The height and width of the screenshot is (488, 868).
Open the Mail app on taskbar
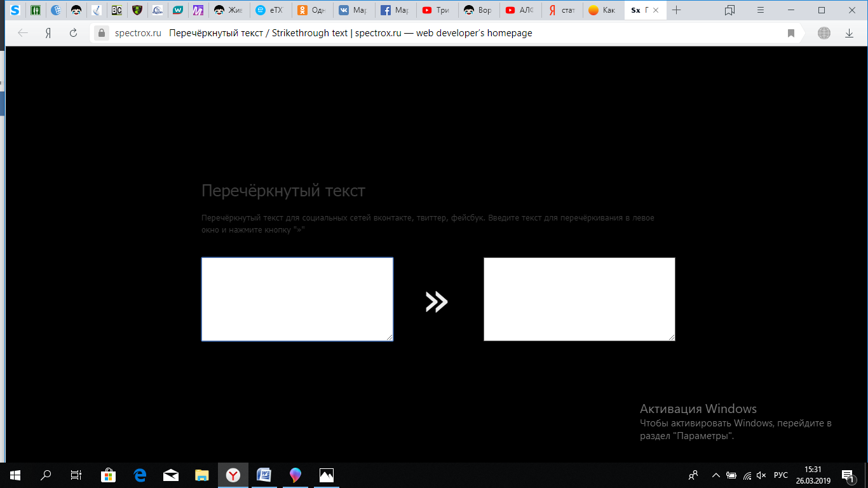171,475
